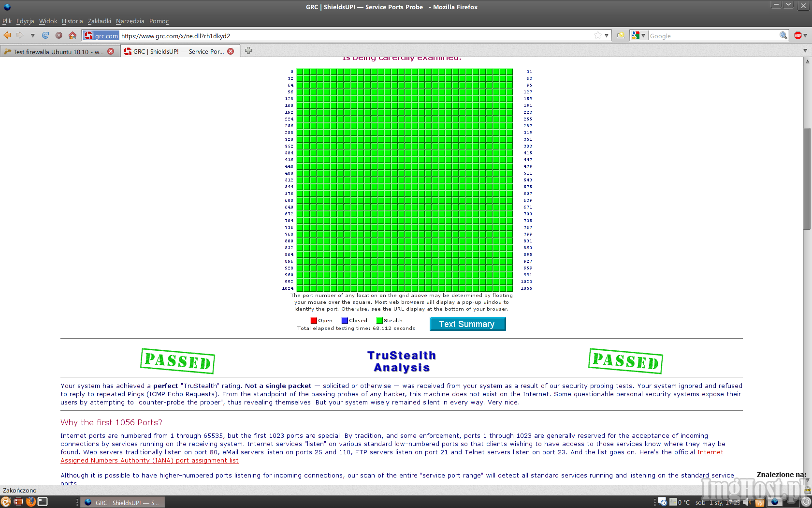Click the TruStealth Analysis heading

[402, 361]
